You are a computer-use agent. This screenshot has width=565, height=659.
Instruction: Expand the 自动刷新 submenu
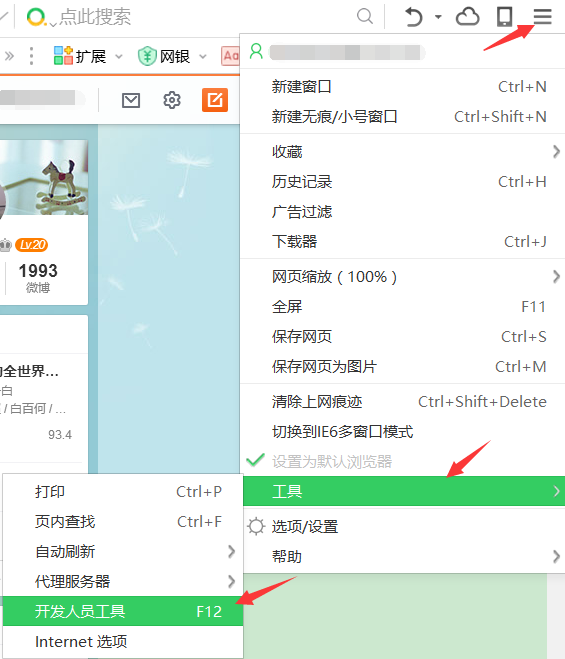pyautogui.click(x=123, y=551)
